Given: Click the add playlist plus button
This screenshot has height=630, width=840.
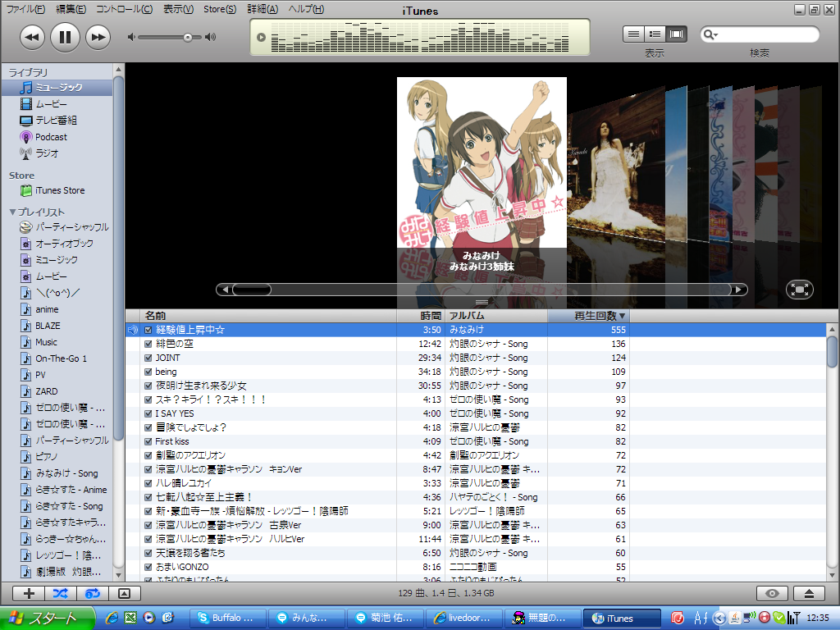Looking at the screenshot, I should tap(29, 594).
